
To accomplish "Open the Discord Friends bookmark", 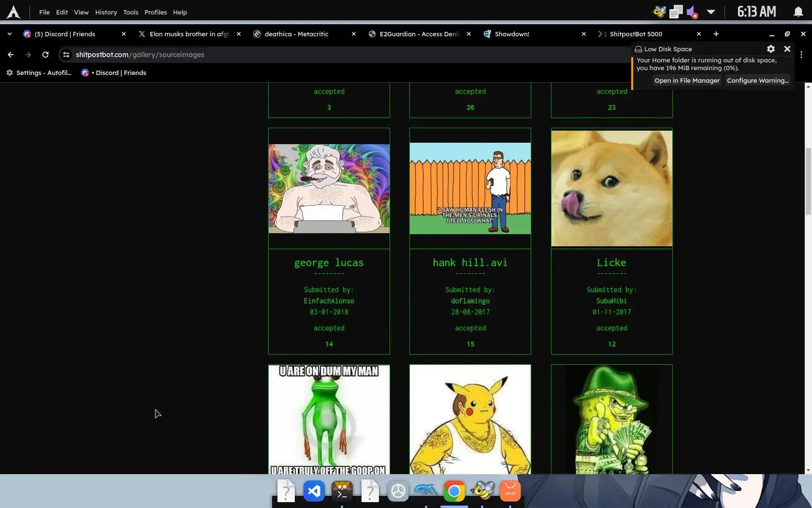I will pyautogui.click(x=114, y=73).
